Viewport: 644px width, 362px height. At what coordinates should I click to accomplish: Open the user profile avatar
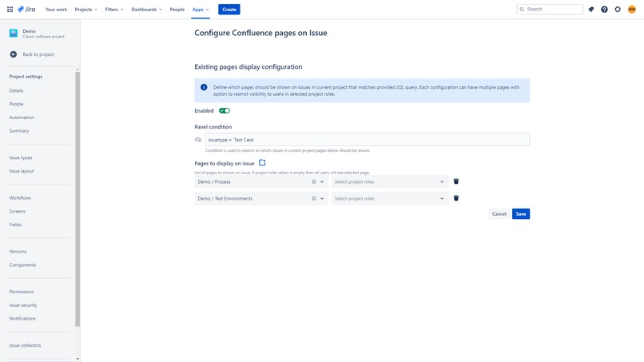632,9
